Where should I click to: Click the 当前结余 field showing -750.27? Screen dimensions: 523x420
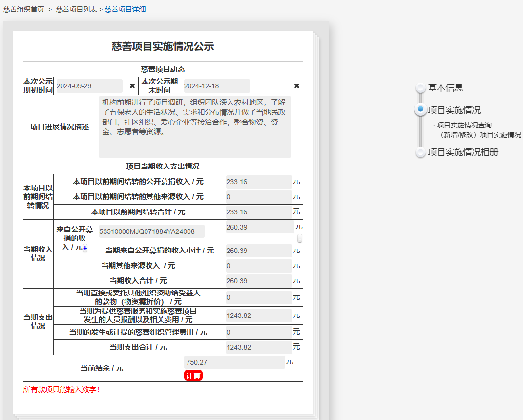point(233,362)
